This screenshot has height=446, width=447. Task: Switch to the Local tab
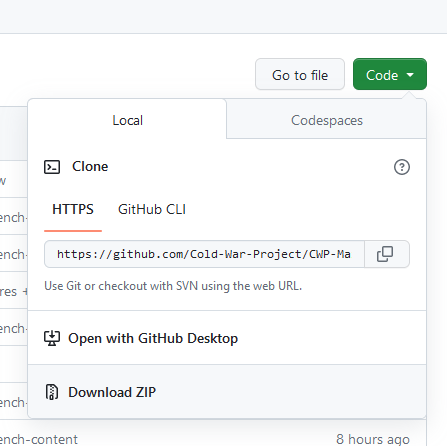(127, 120)
